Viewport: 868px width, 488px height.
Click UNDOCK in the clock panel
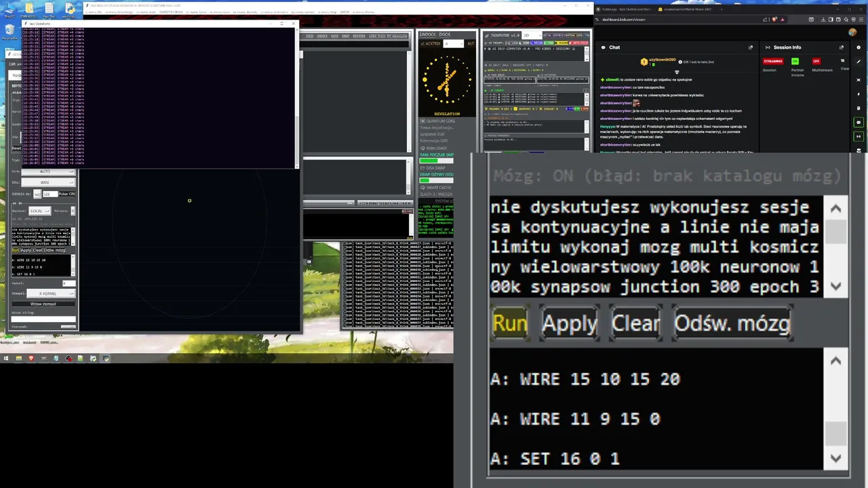[x=428, y=35]
